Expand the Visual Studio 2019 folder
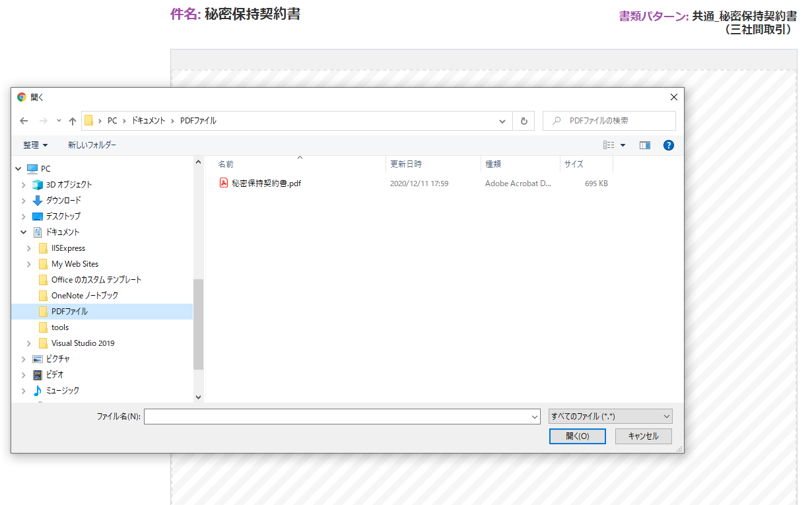 28,343
